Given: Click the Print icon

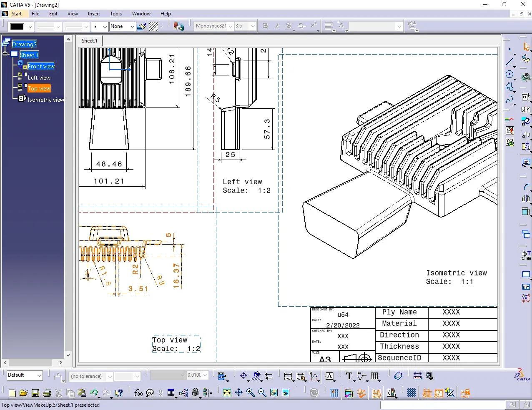Looking at the screenshot, I should click(47, 393).
